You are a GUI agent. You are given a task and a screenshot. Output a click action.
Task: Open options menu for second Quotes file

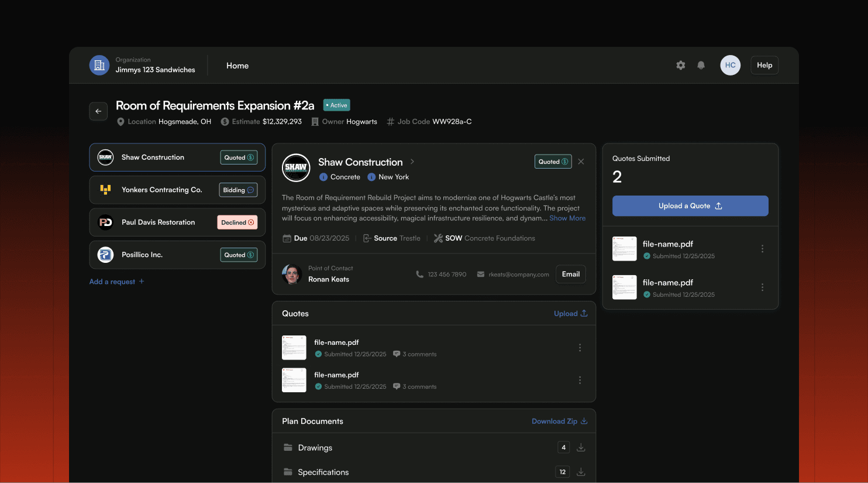tap(580, 380)
